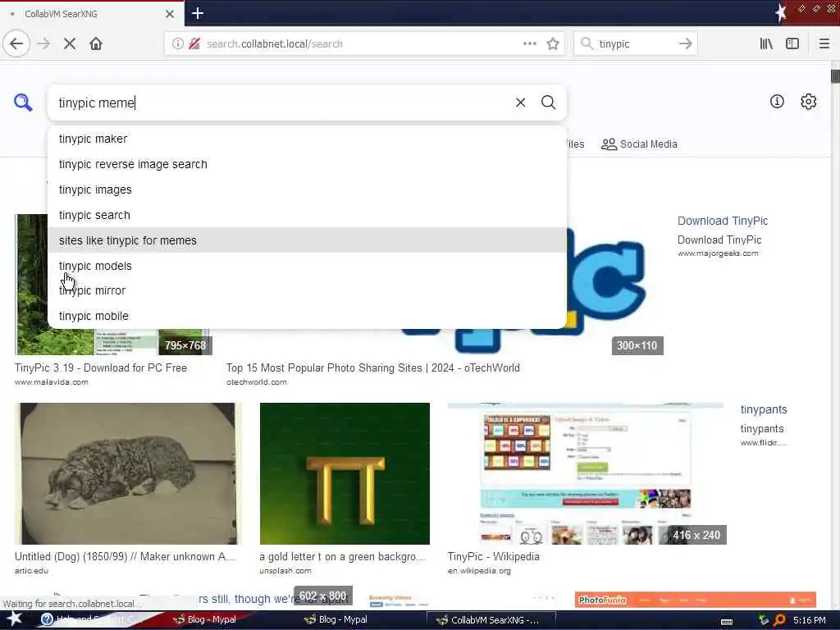Viewport: 840px width, 630px height.
Task: Open the TinyPic Wikipedia screenshot thumbnail
Action: click(586, 473)
